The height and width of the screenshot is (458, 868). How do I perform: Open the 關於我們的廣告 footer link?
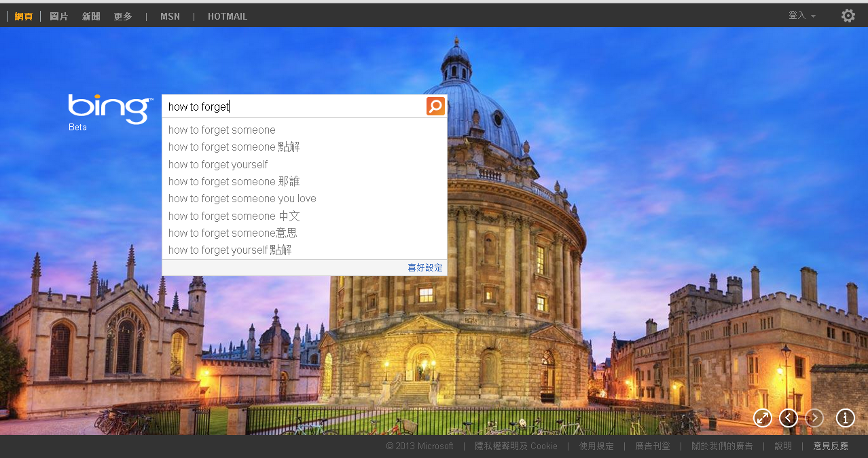pyautogui.click(x=722, y=446)
